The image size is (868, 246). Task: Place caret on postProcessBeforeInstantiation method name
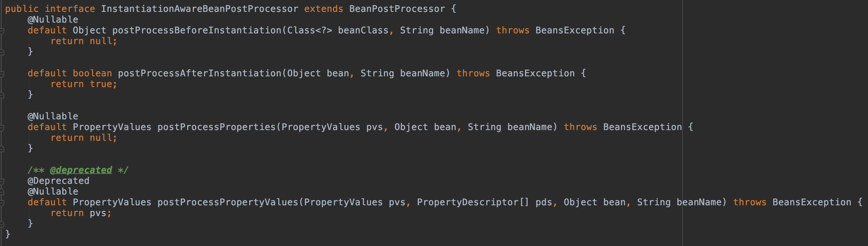197,30
